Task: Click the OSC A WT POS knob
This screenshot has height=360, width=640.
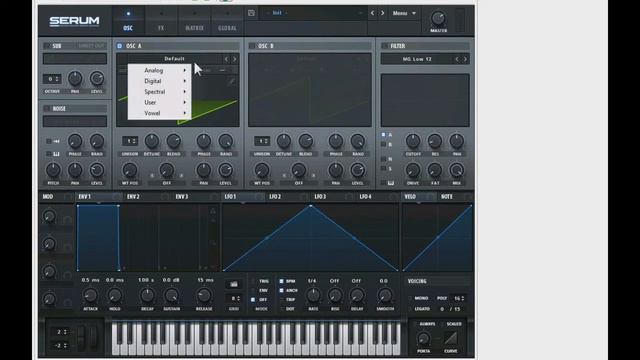Action: click(x=130, y=170)
